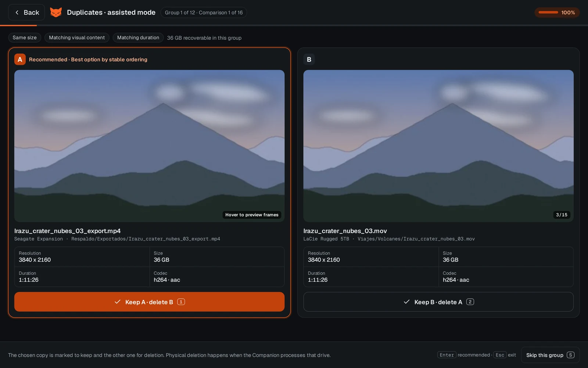Select the Same size chip

click(x=25, y=38)
